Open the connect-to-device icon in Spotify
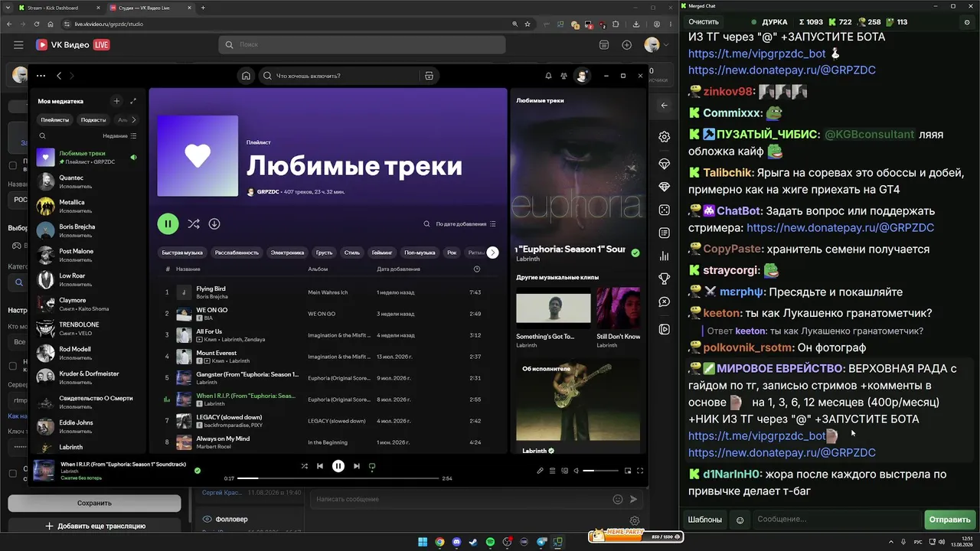The height and width of the screenshot is (551, 980). (x=564, y=471)
